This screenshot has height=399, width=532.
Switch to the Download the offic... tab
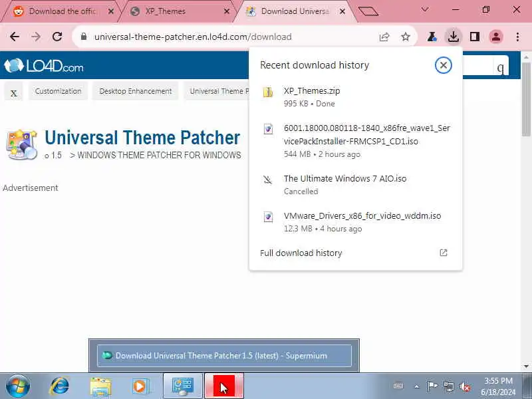[63, 11]
